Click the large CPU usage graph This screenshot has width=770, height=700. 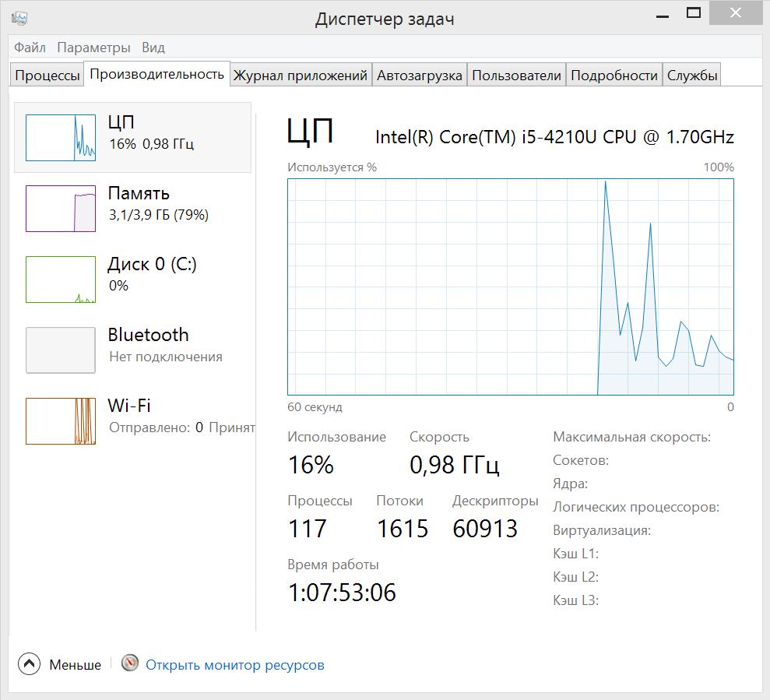[x=510, y=287]
